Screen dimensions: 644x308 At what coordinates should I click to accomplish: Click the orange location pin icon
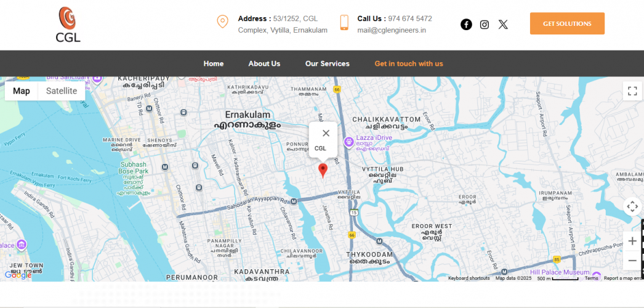click(x=223, y=22)
